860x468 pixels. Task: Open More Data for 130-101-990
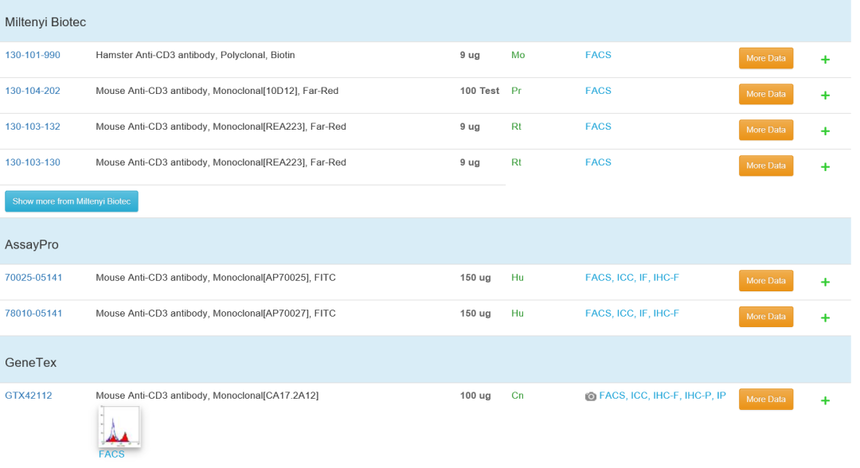pyautogui.click(x=765, y=58)
